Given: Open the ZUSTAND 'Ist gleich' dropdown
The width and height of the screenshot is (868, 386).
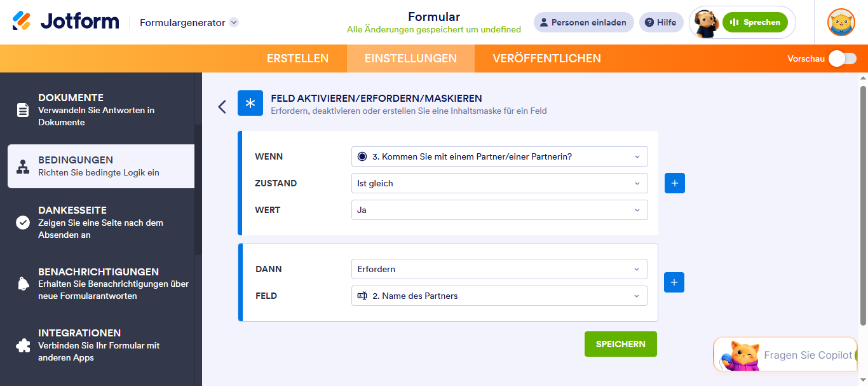Looking at the screenshot, I should tap(499, 183).
